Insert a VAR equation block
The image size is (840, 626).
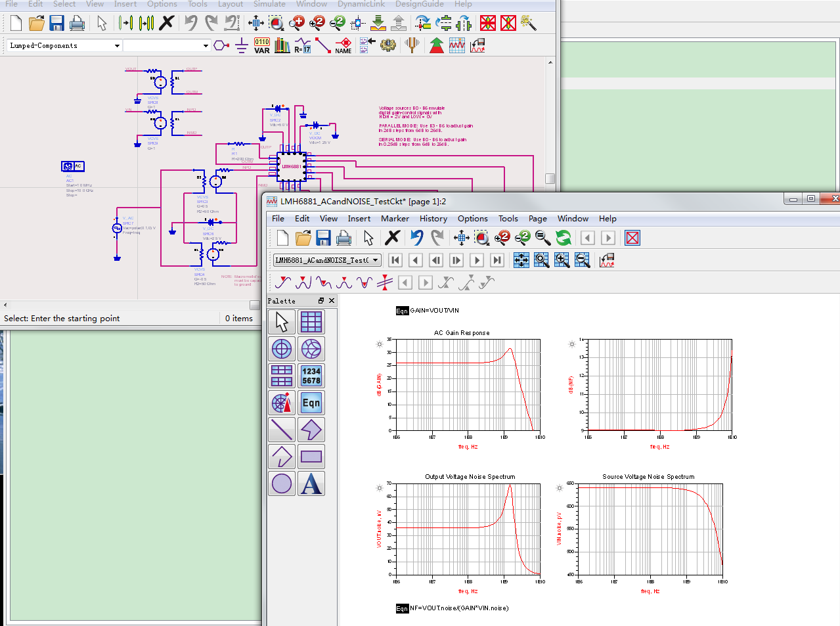pos(262,45)
